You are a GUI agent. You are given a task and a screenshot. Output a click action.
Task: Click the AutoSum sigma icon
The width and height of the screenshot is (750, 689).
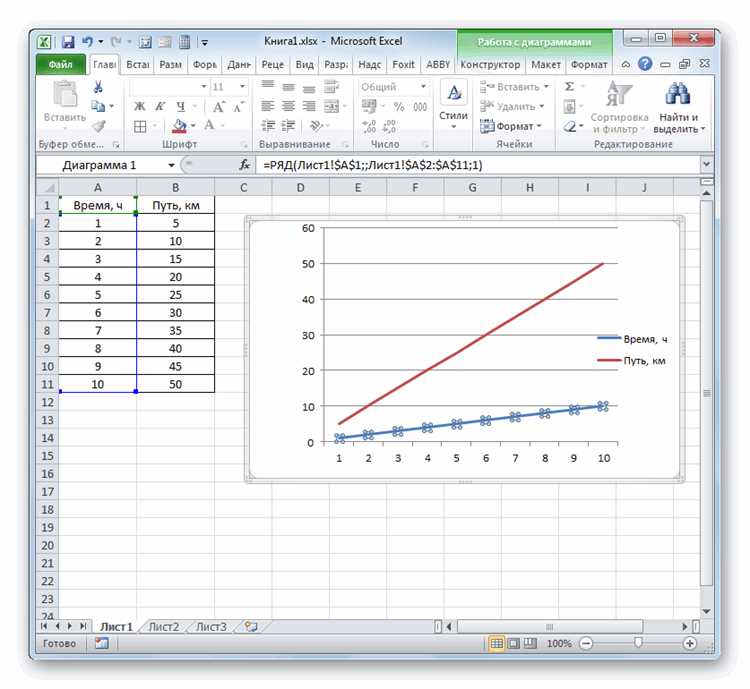pos(569,87)
